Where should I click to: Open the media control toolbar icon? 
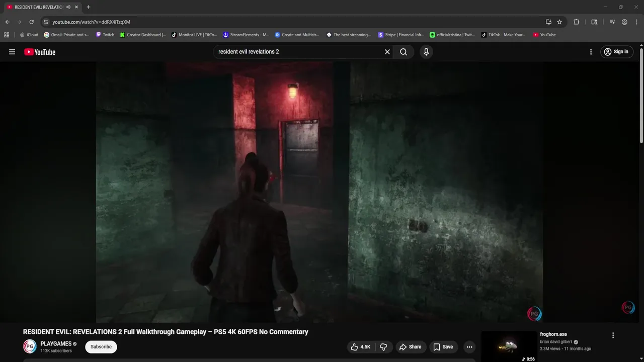click(612, 22)
